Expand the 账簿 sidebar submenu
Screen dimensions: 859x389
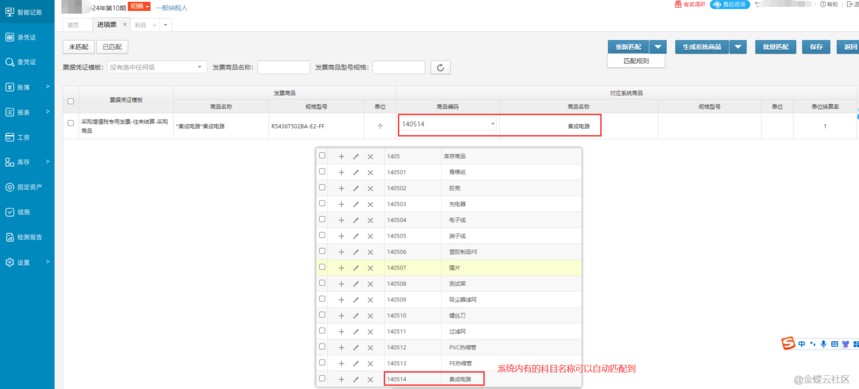[48, 87]
